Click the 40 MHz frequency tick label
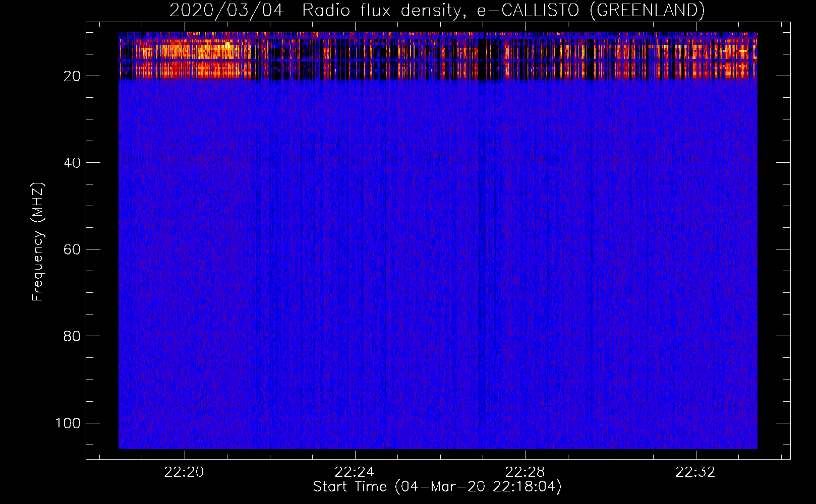The image size is (816, 504). click(x=72, y=163)
